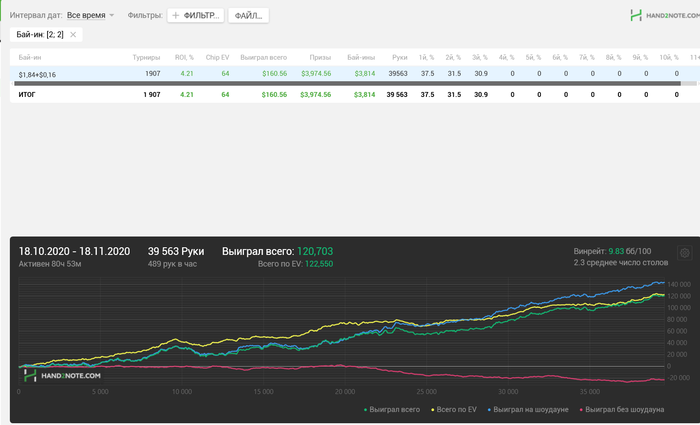This screenshot has width=700, height=425.
Task: Open the Все время date interval dropdown
Action: point(90,15)
